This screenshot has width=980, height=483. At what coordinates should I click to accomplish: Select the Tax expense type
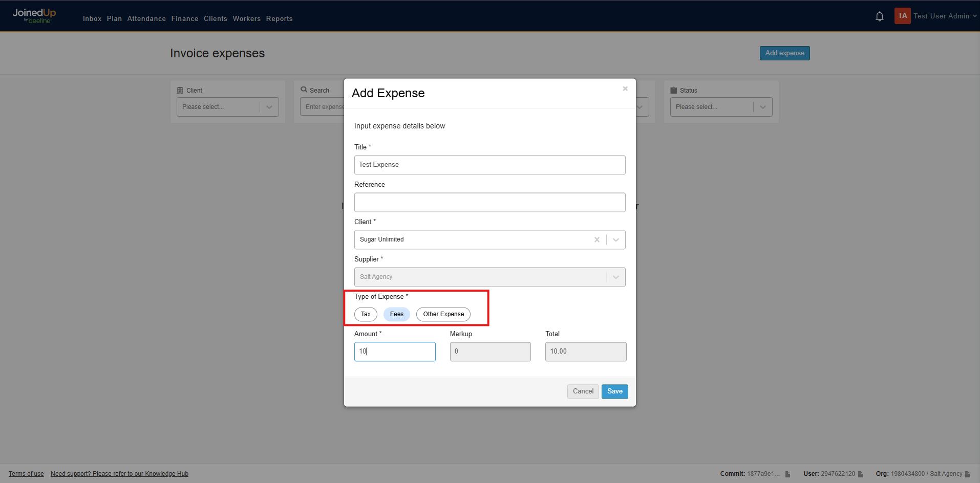point(365,314)
